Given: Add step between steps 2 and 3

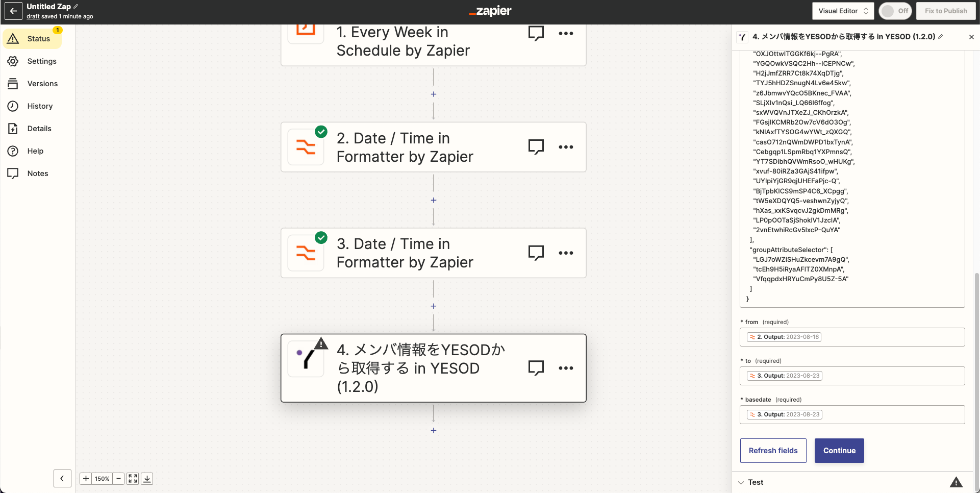Looking at the screenshot, I should pyautogui.click(x=434, y=201).
